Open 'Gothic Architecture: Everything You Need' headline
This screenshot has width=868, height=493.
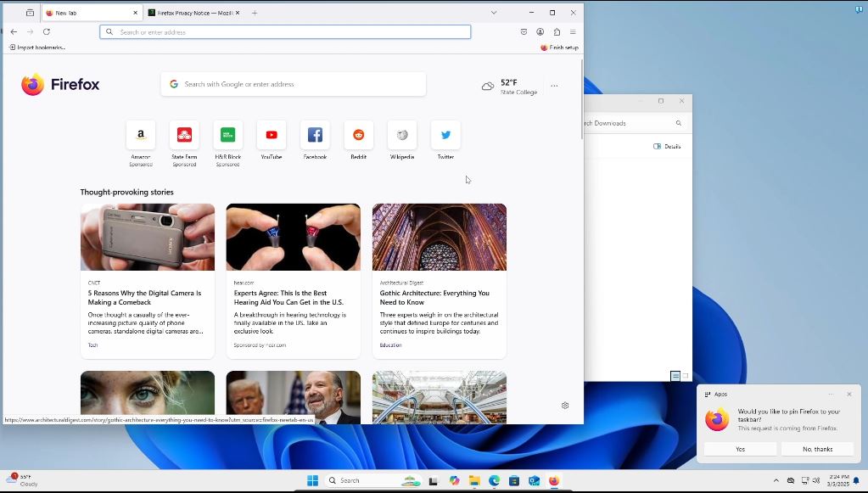(434, 298)
